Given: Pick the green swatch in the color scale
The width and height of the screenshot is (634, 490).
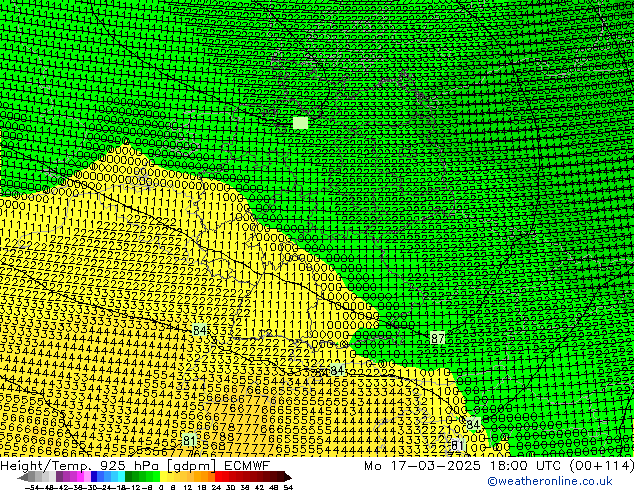Looking at the screenshot, I should (135, 477).
